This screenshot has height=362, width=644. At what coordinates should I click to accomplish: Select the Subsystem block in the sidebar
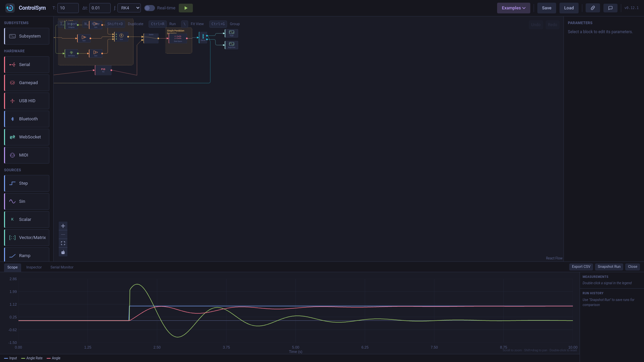point(27,36)
